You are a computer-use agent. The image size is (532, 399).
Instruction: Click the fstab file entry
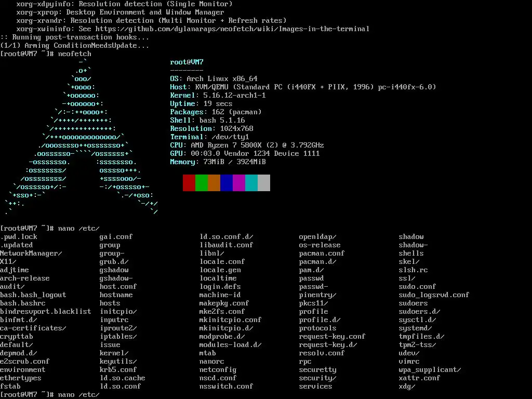[10, 387]
